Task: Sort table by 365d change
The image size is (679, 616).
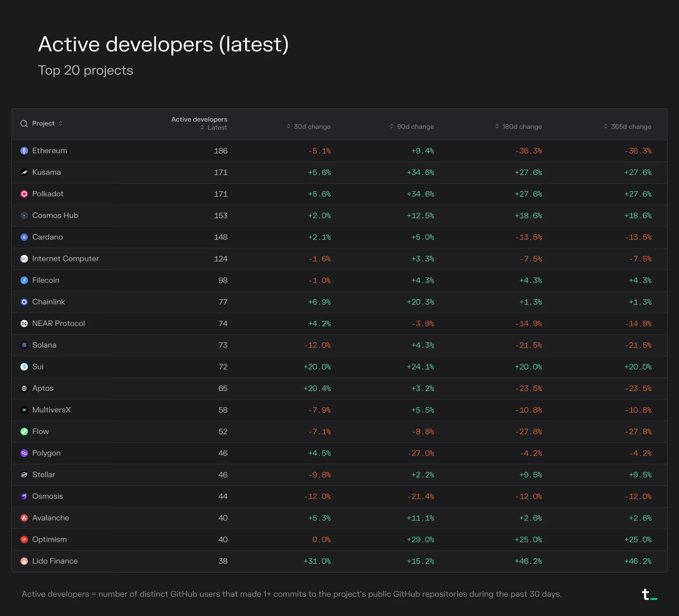Action: click(x=606, y=126)
